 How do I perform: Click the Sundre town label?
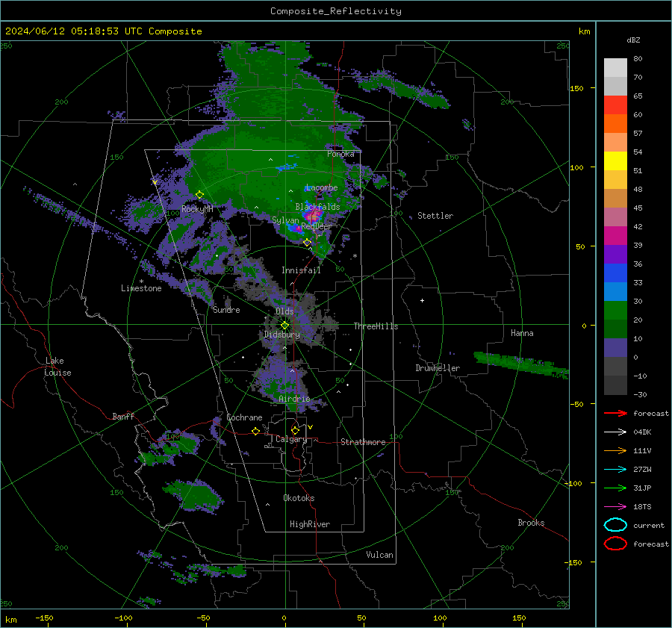[226, 309]
